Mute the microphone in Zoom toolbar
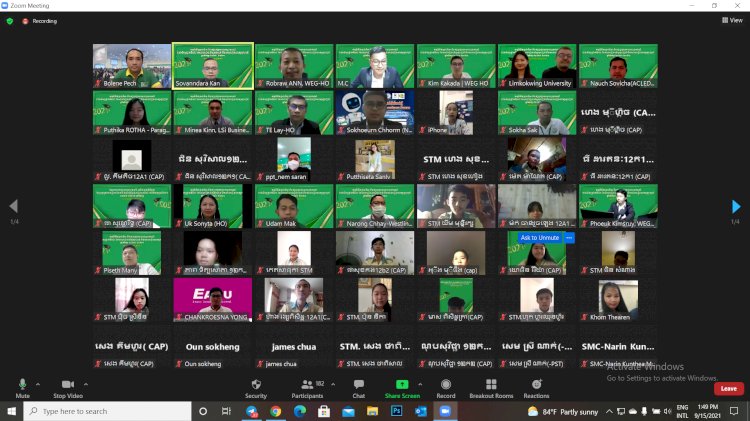Viewport: 750px width, 421px height. coord(22,388)
